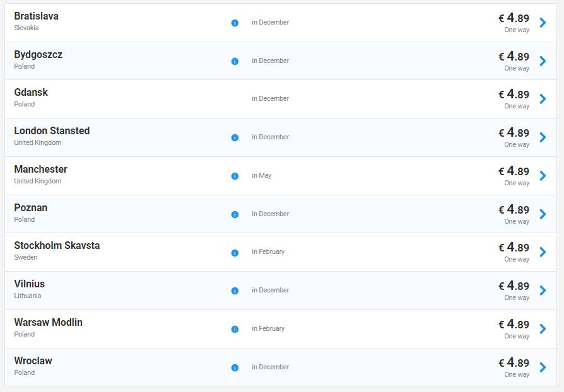Click the info icon next to Bydgoszcz

pyautogui.click(x=235, y=61)
